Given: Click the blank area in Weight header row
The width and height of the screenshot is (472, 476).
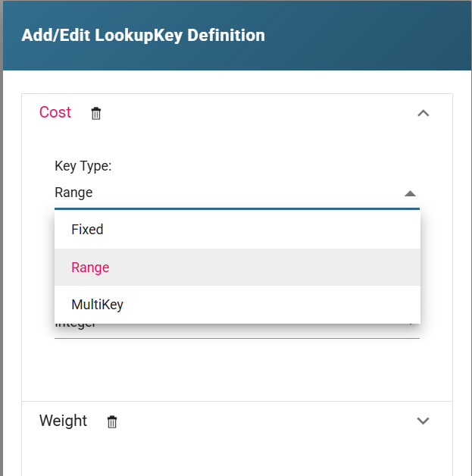Looking at the screenshot, I should (265, 421).
